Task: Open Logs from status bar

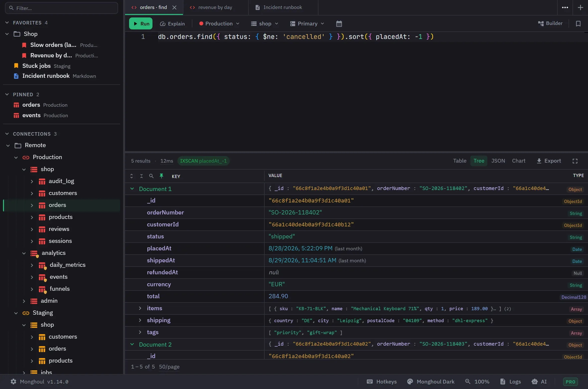Action: [511, 382]
